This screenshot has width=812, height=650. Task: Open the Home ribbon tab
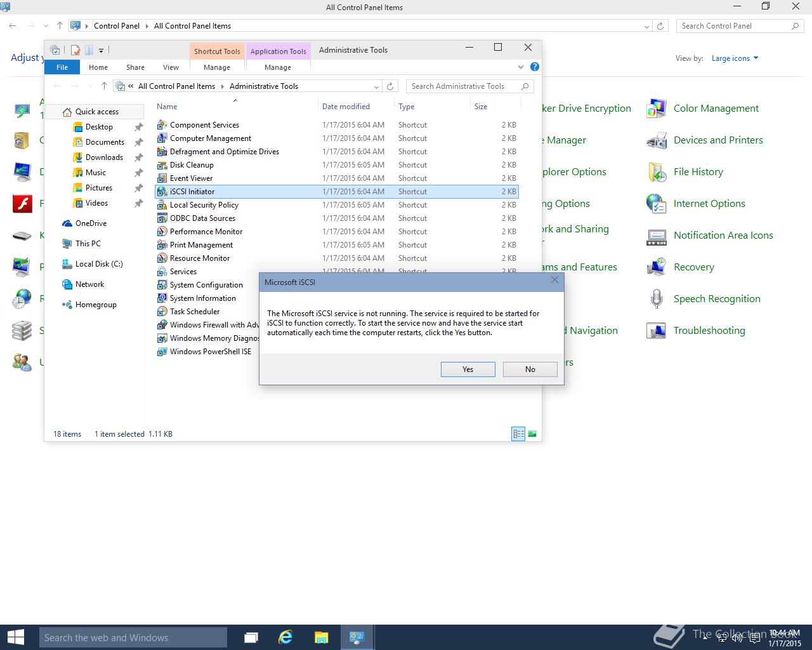pyautogui.click(x=98, y=67)
